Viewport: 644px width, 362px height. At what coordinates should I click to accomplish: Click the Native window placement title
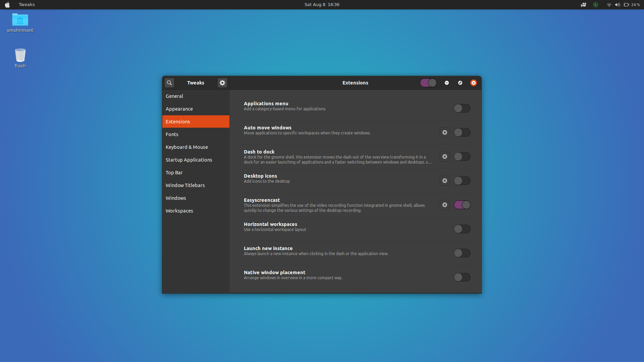[x=274, y=273]
